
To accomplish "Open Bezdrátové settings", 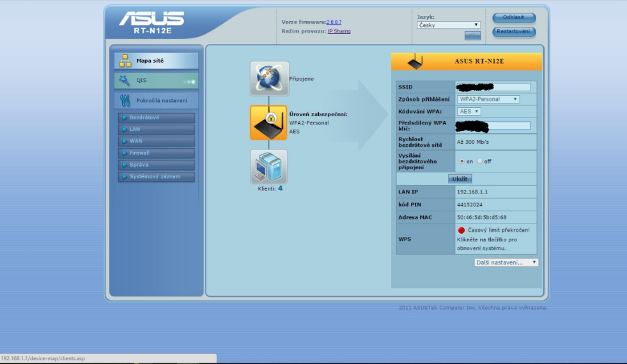I will pos(157,118).
